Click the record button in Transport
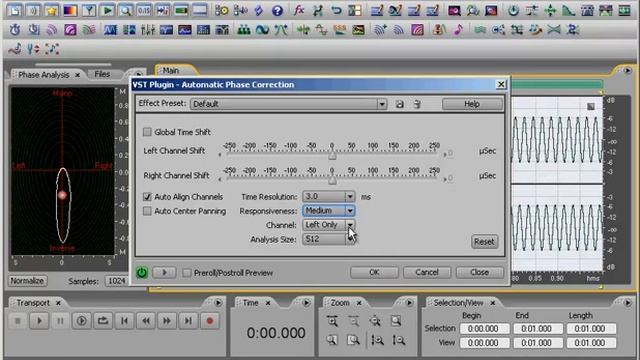Viewport: 640px width, 360px height. [x=210, y=321]
